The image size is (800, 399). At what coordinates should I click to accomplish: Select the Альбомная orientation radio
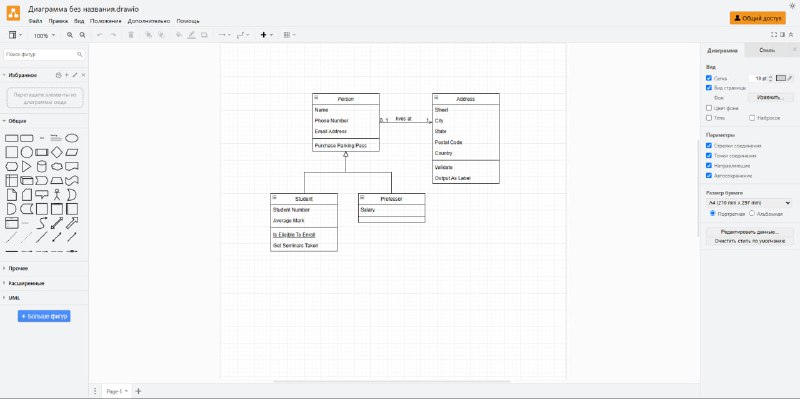tap(752, 213)
